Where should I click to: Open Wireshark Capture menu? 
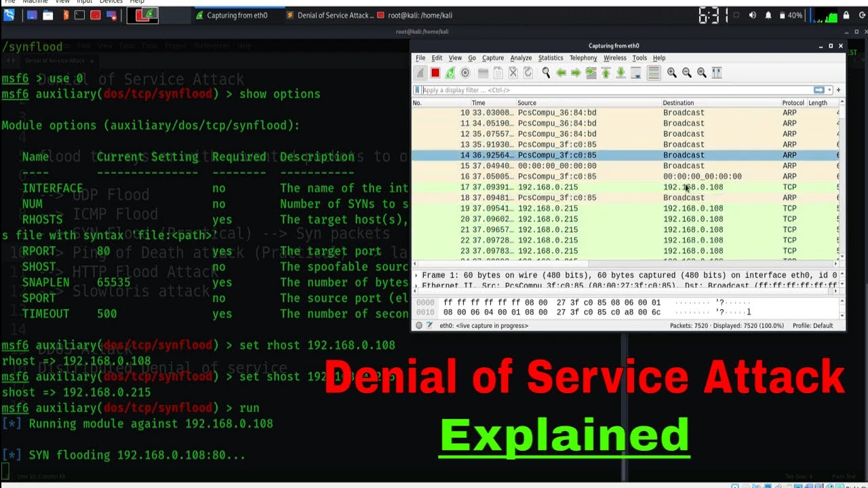pos(493,58)
